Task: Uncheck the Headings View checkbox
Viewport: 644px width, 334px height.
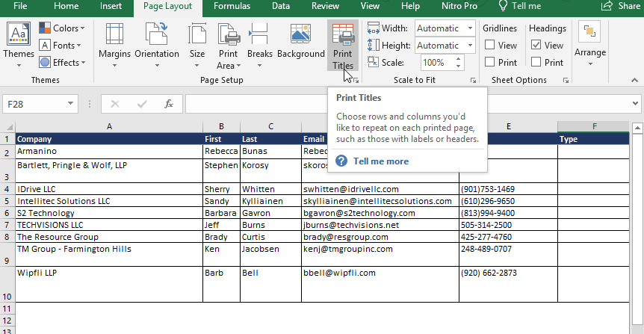Action: point(536,46)
